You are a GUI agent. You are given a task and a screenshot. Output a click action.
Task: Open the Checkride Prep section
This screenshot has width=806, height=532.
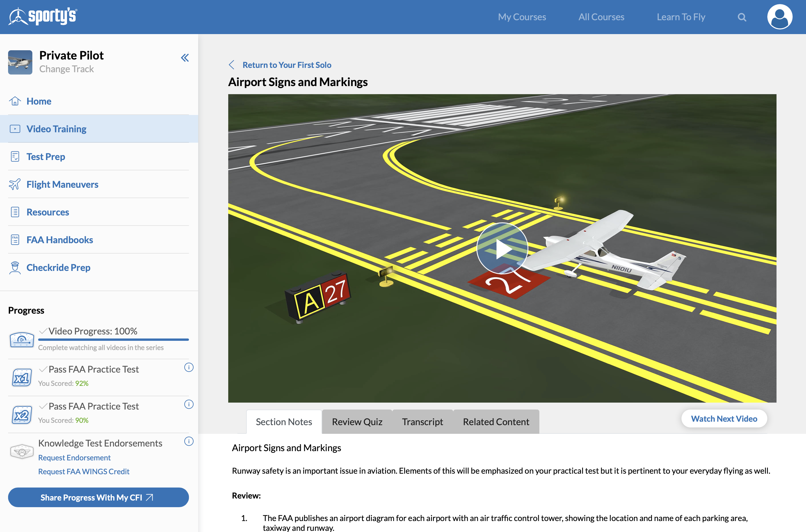point(58,267)
